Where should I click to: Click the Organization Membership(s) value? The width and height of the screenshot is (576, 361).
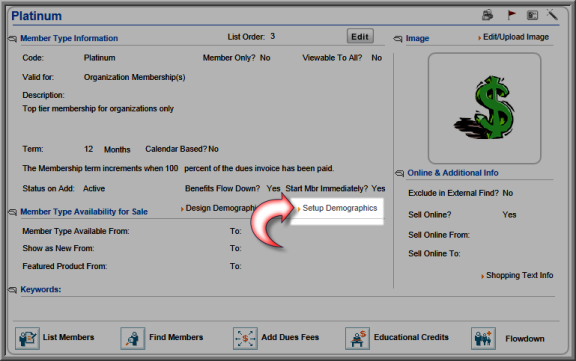pos(134,77)
